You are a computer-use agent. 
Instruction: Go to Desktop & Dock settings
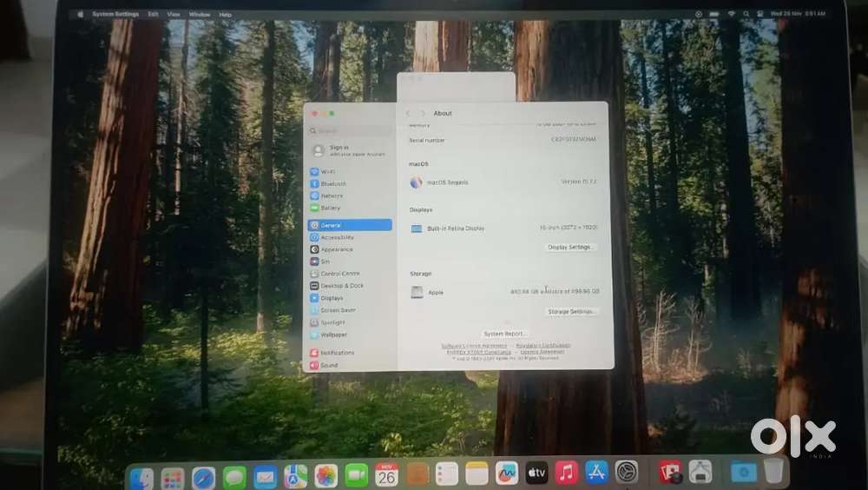341,286
